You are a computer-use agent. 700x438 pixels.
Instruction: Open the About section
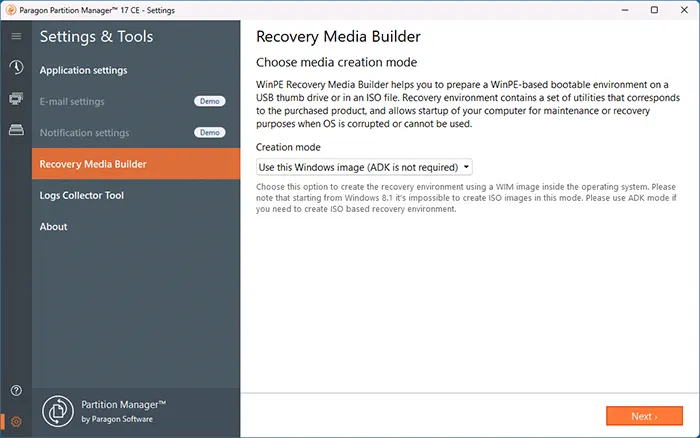pos(136,226)
